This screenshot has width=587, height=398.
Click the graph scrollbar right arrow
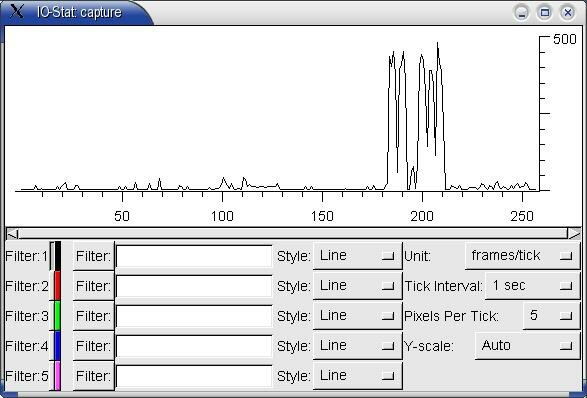[574, 234]
